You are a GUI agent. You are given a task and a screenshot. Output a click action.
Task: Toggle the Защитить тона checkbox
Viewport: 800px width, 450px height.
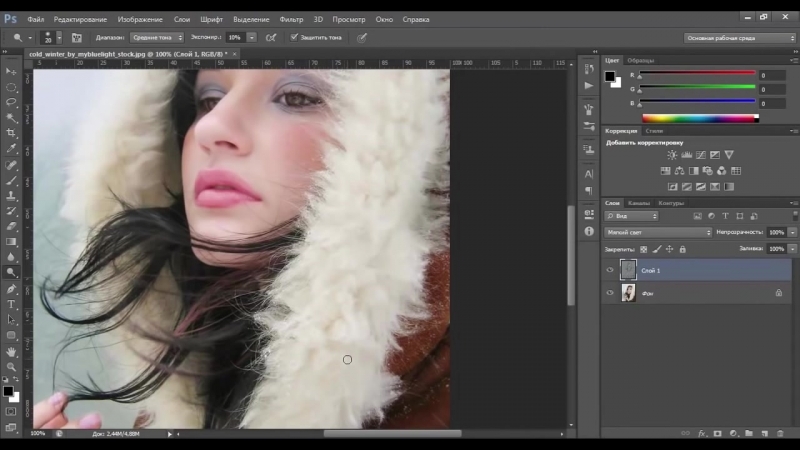[294, 37]
